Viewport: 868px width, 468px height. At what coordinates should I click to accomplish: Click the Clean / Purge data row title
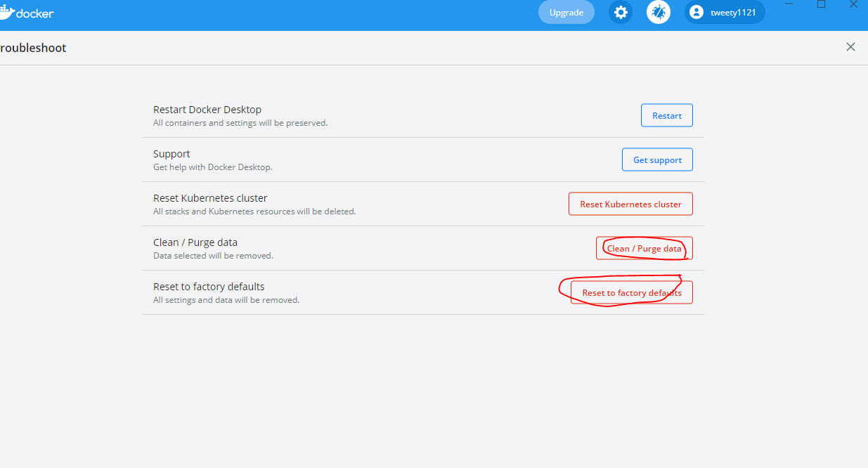point(195,242)
